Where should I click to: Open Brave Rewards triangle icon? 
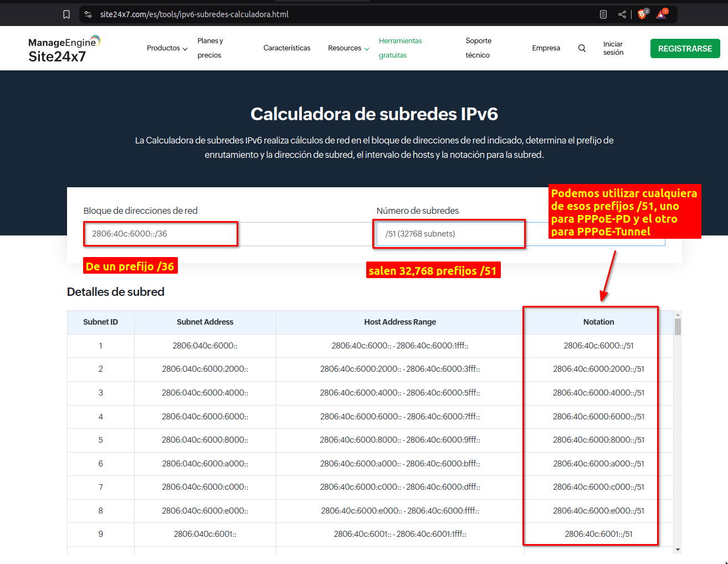[x=661, y=14]
